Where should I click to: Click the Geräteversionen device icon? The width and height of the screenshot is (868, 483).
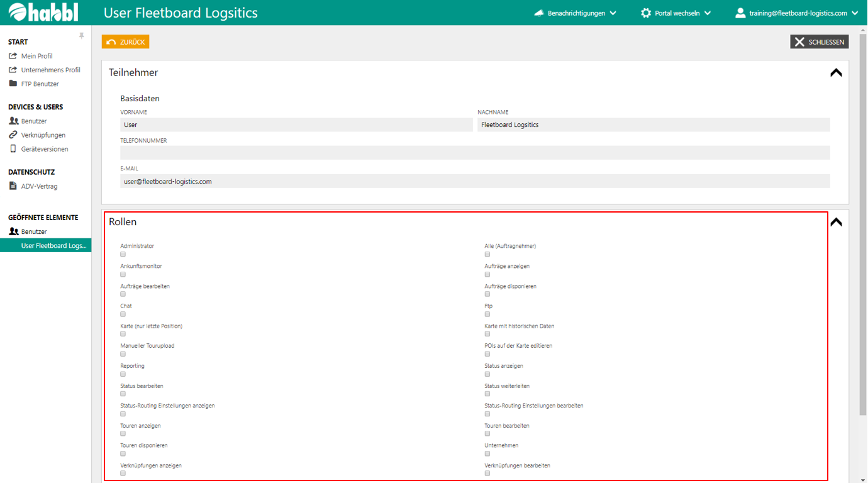coord(13,149)
